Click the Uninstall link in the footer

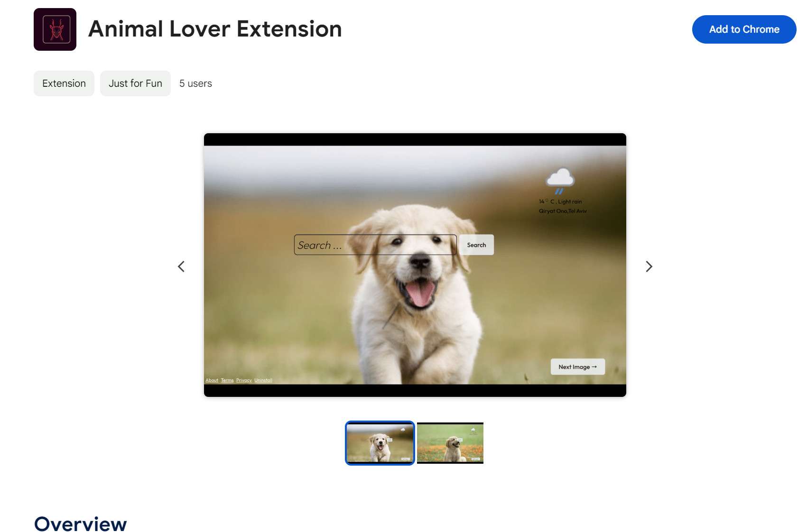263,380
